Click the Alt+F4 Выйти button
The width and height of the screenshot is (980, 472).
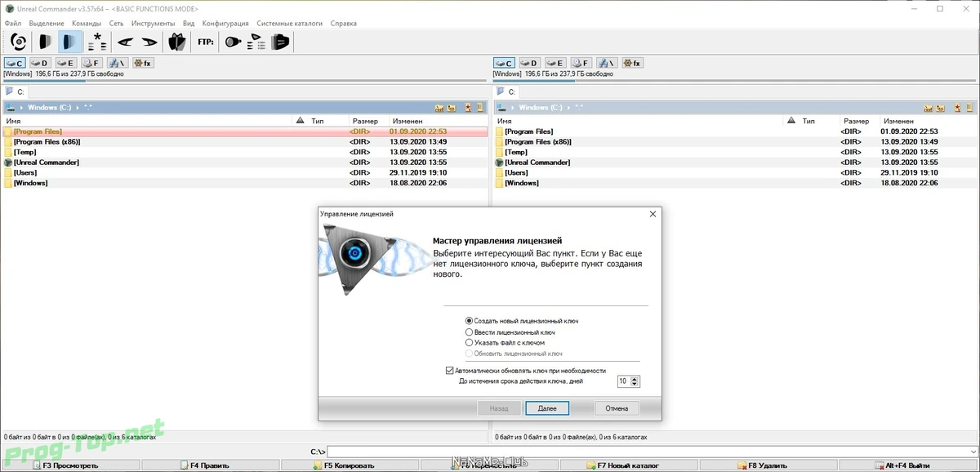tap(908, 465)
